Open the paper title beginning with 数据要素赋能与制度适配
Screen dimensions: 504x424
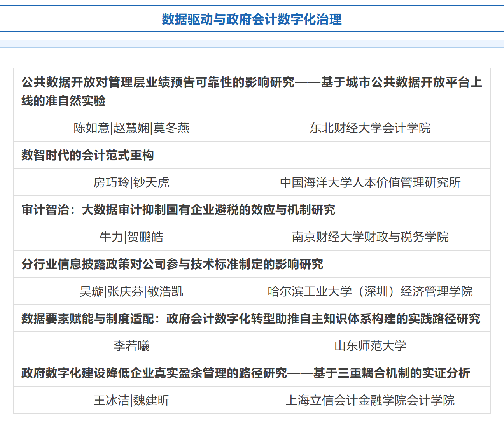tap(251, 319)
